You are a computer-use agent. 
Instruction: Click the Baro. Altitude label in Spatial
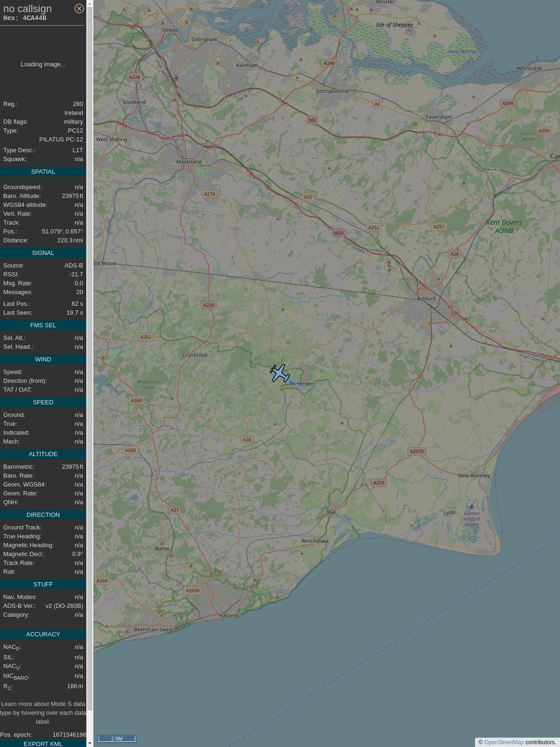[22, 196]
